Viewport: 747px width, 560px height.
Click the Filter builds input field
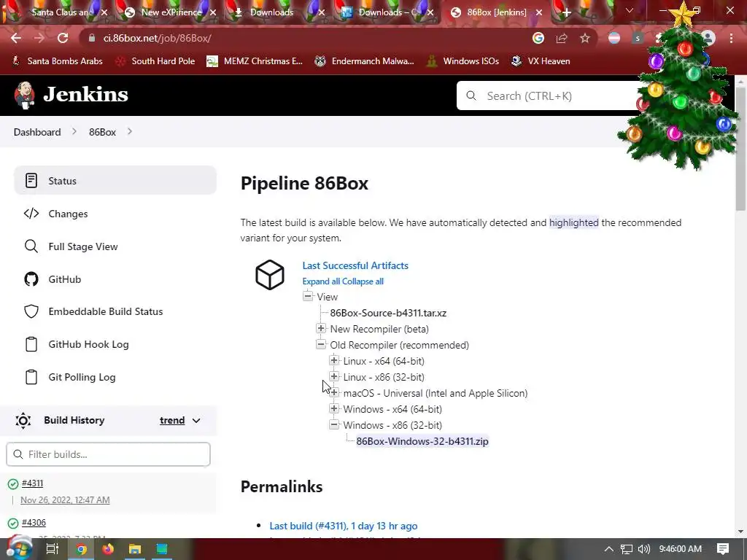(108, 454)
